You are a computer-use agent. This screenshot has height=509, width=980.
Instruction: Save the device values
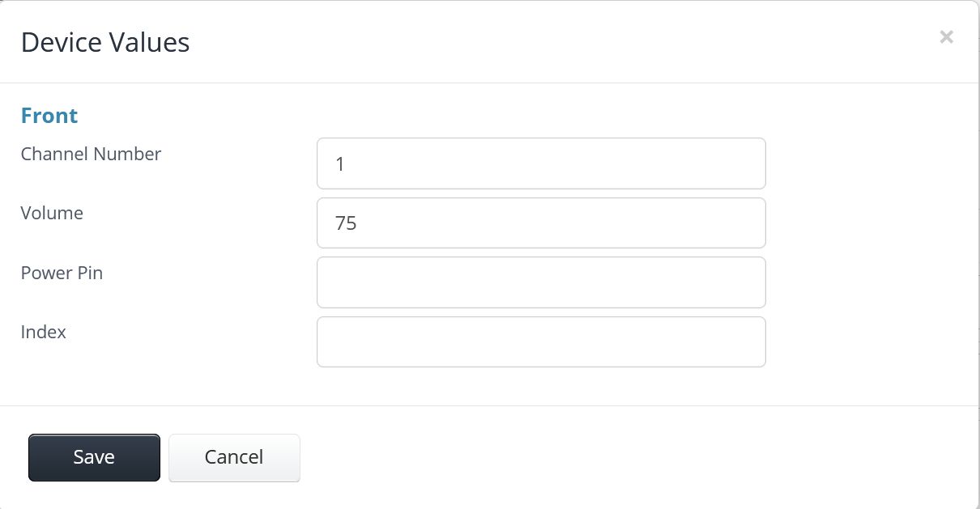tap(94, 457)
